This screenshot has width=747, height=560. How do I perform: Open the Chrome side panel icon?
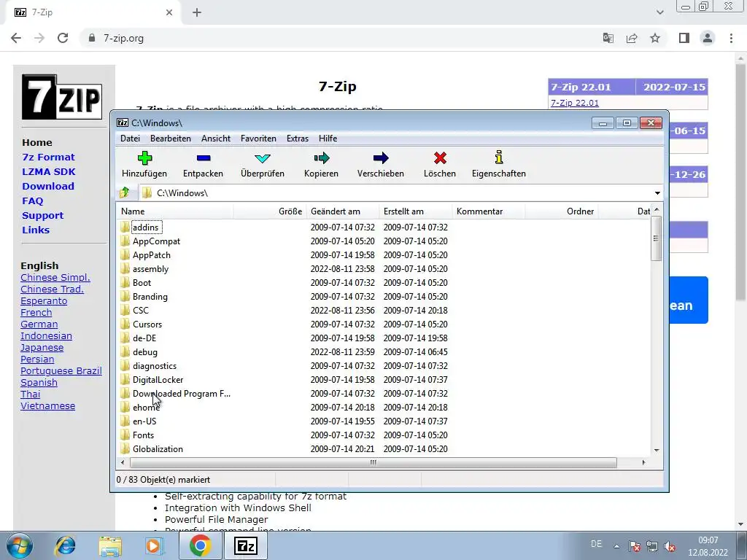pos(684,38)
